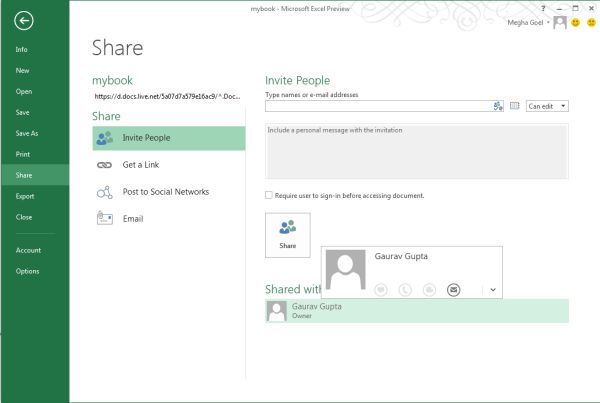Viewport: 600px width, 403px height.
Task: Open Excel Options
Action: (x=27, y=271)
